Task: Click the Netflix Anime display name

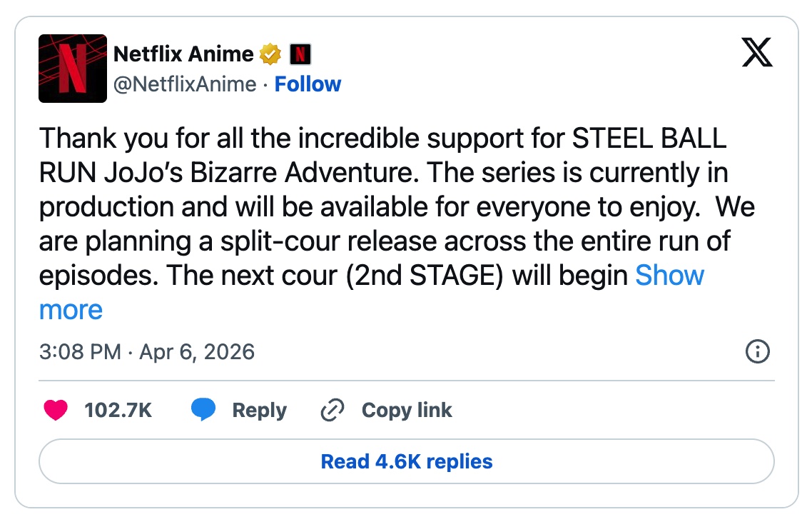Action: pos(183,54)
